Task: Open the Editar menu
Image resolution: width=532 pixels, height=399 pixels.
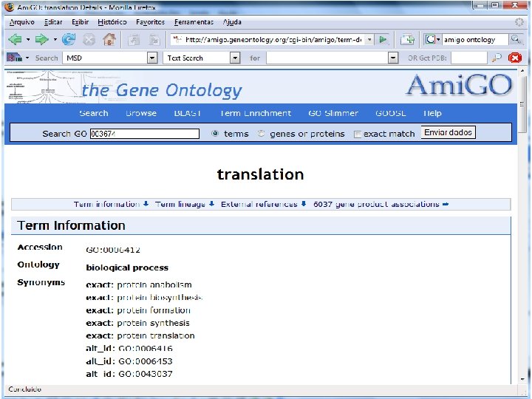Action: [53, 22]
